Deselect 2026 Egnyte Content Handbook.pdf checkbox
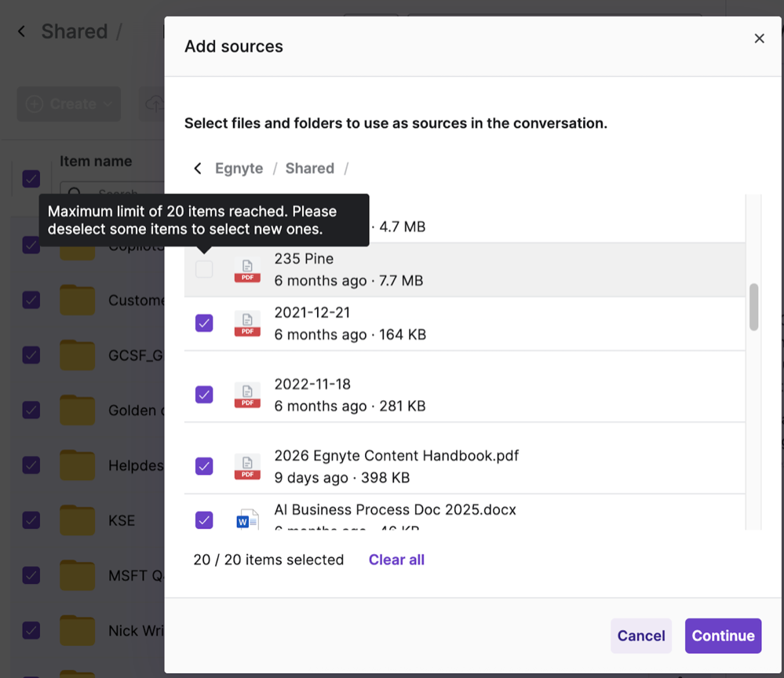This screenshot has height=678, width=784. pyautogui.click(x=204, y=467)
